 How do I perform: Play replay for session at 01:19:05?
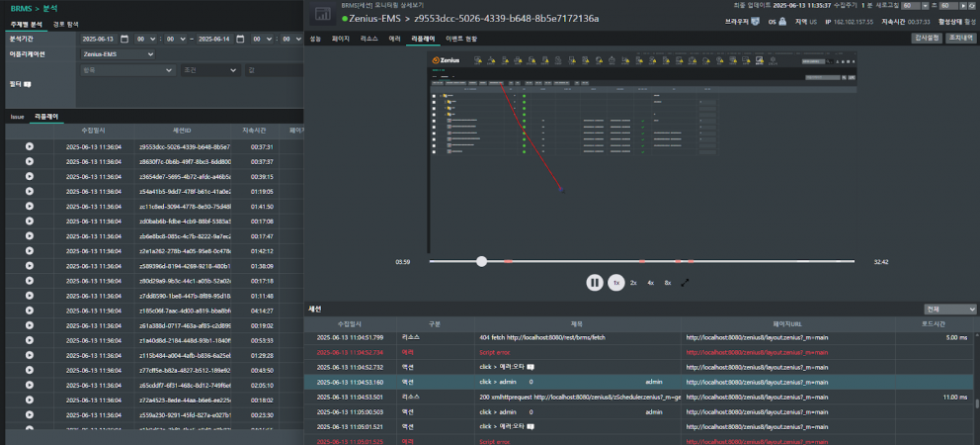[x=30, y=192]
